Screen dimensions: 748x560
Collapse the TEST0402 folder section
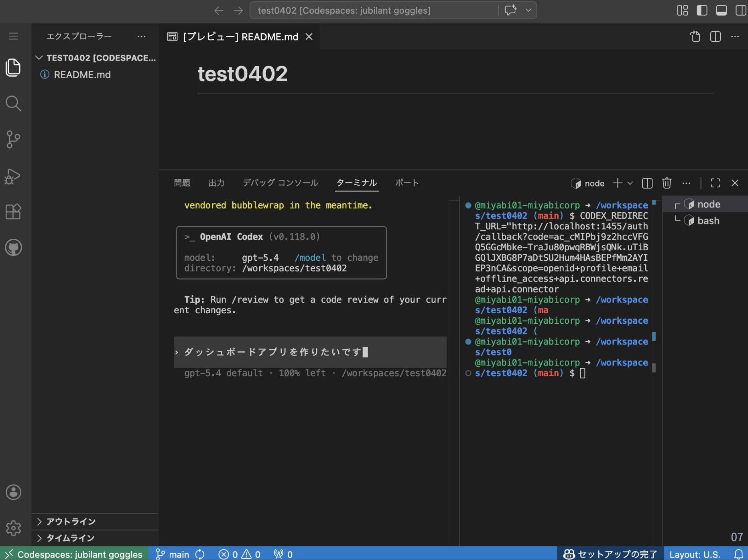[95, 58]
